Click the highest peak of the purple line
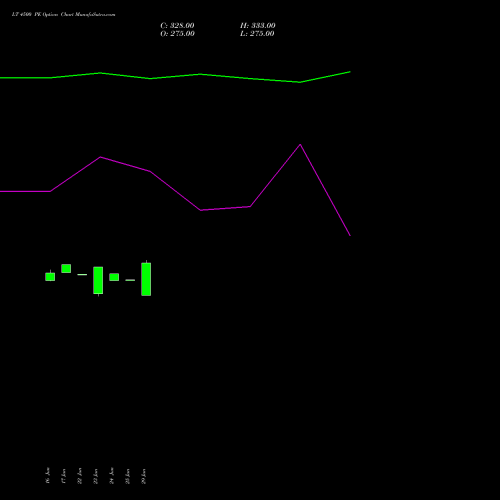Image resolution: width=500 pixels, height=500 pixels. point(300,145)
